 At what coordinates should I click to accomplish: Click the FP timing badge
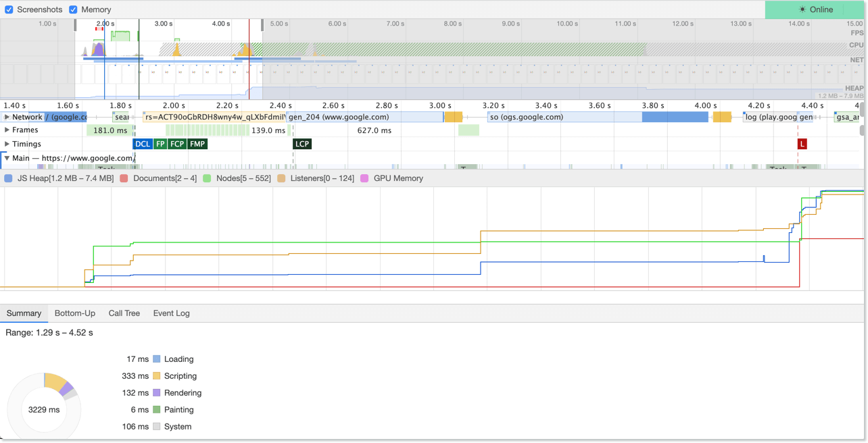[160, 144]
